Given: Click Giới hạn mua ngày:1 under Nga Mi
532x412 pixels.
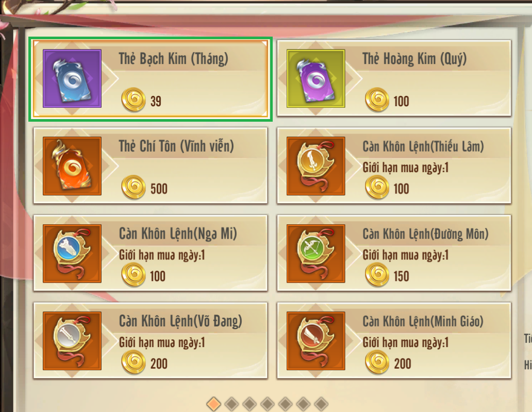Looking at the screenshot, I should tap(162, 255).
